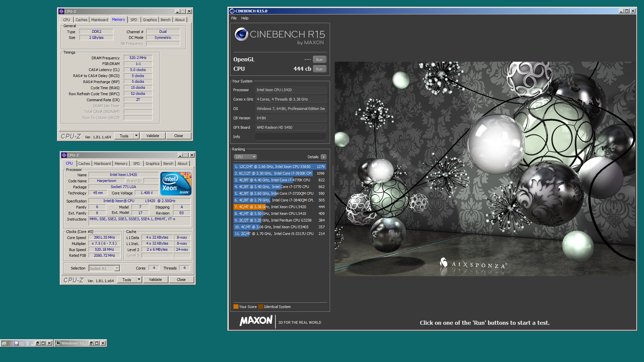
Task: Open the Tools dropdown arrow in Memory window
Action: [136, 136]
